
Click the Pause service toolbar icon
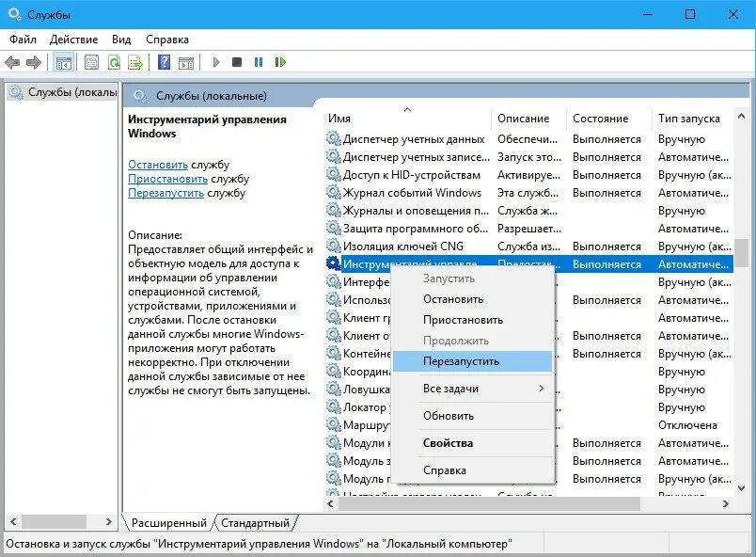pos(259,62)
